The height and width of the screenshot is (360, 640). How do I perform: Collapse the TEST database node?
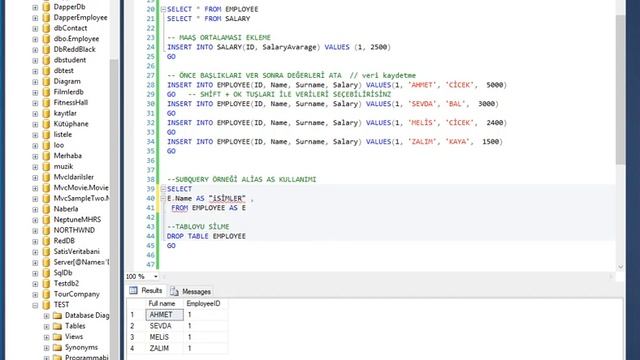tap(35, 305)
